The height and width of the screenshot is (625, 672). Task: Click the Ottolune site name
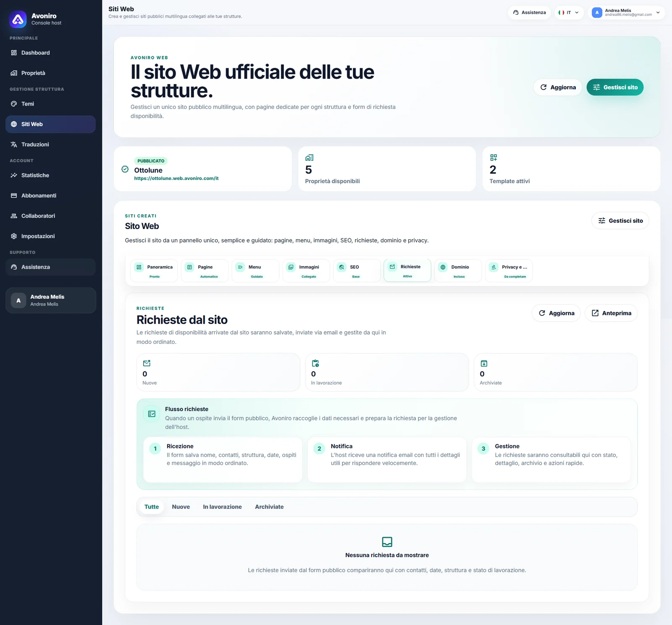click(148, 170)
